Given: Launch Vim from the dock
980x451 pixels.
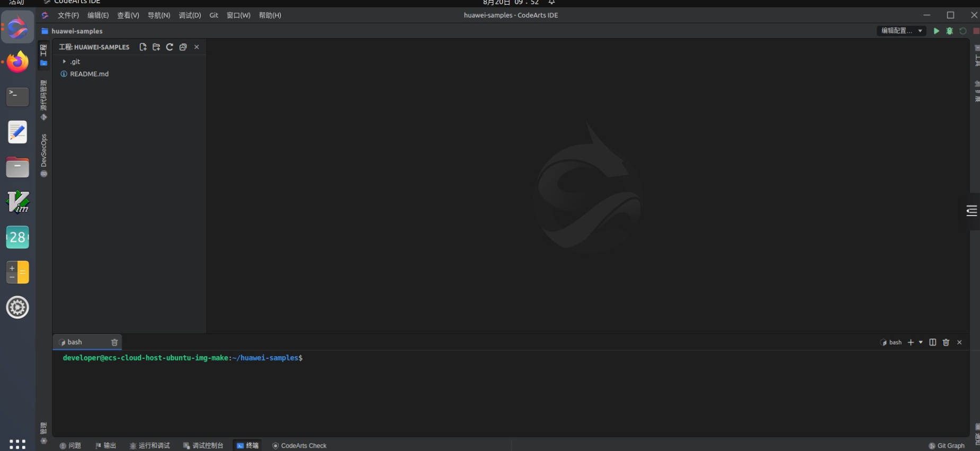Looking at the screenshot, I should [x=17, y=202].
